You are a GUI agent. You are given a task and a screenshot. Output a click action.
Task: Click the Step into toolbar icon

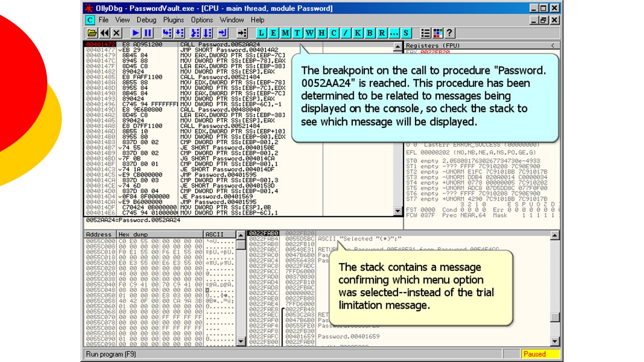(x=167, y=33)
